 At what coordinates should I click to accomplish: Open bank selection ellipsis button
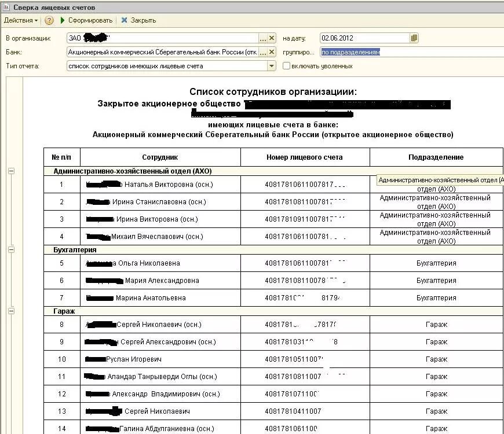point(263,52)
